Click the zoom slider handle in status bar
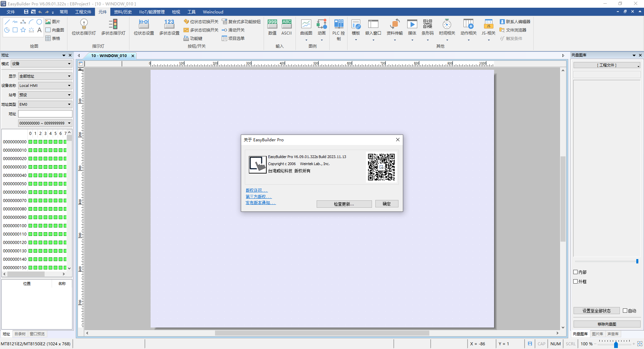 click(x=616, y=345)
